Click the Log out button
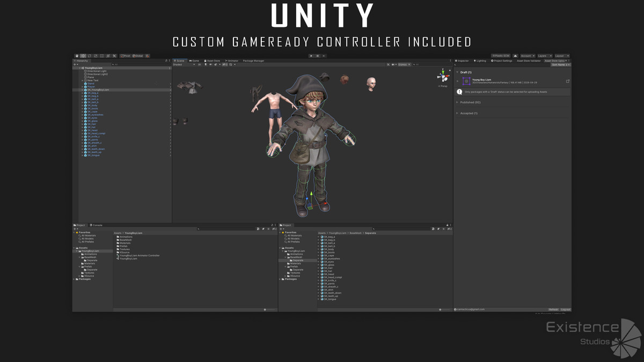The image size is (644, 362). (x=566, y=309)
